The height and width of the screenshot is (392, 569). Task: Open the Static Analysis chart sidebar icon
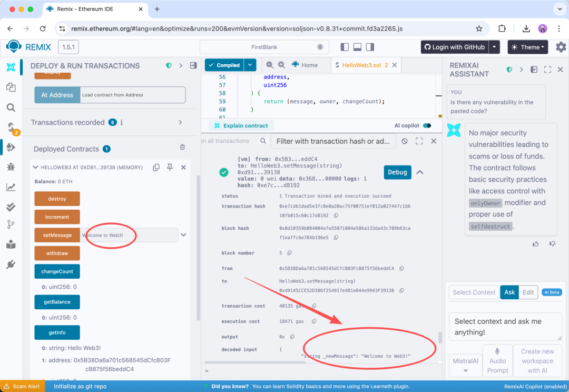click(x=11, y=187)
